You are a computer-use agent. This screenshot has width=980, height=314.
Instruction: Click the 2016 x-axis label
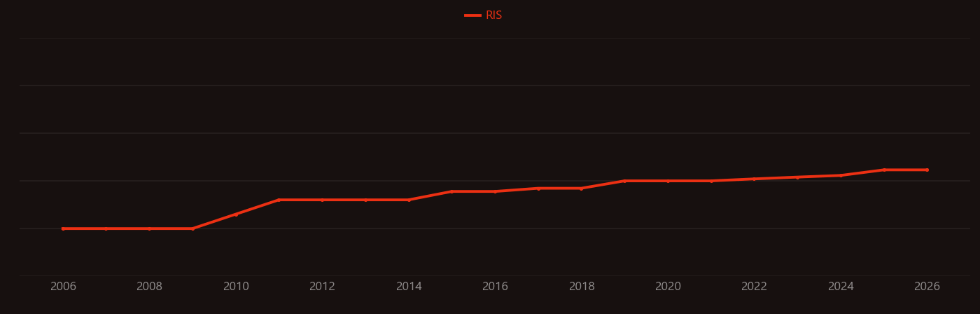click(495, 287)
